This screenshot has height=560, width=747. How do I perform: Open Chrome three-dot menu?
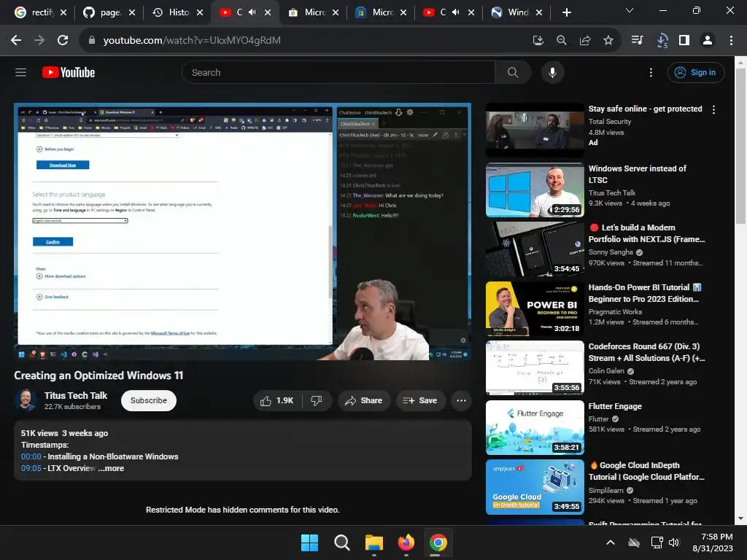(731, 41)
